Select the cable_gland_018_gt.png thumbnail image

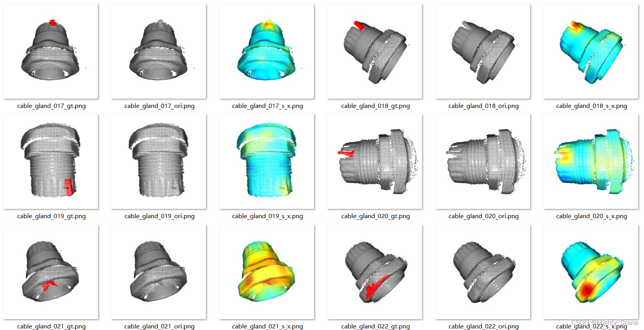point(375,51)
